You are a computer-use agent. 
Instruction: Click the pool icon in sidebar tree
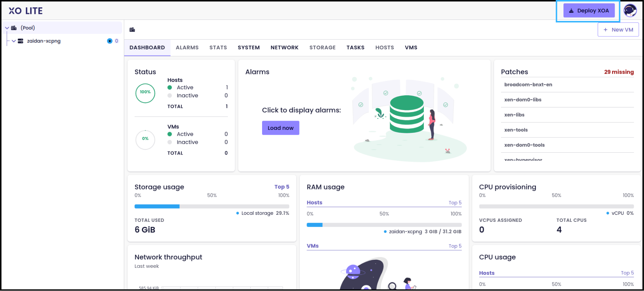point(14,28)
